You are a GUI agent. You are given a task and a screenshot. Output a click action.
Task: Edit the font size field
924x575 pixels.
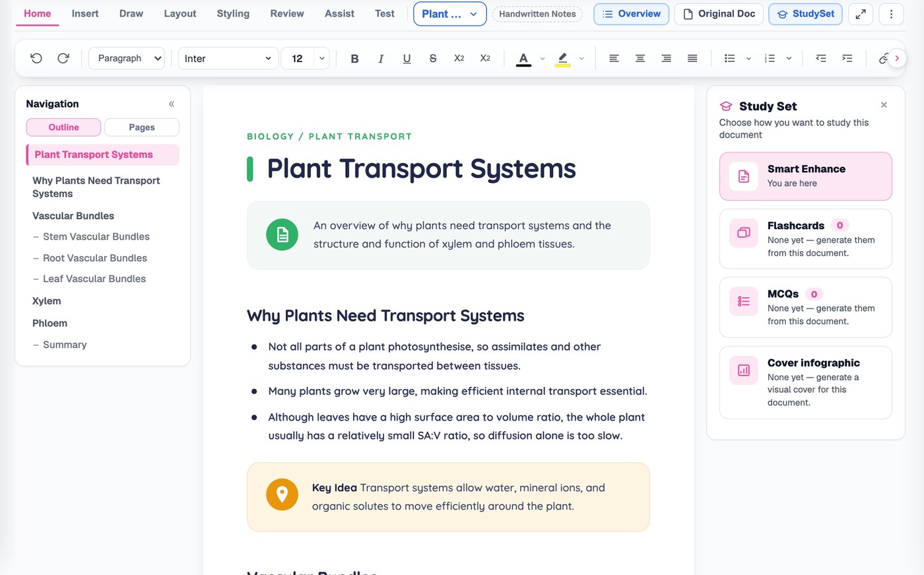[298, 58]
